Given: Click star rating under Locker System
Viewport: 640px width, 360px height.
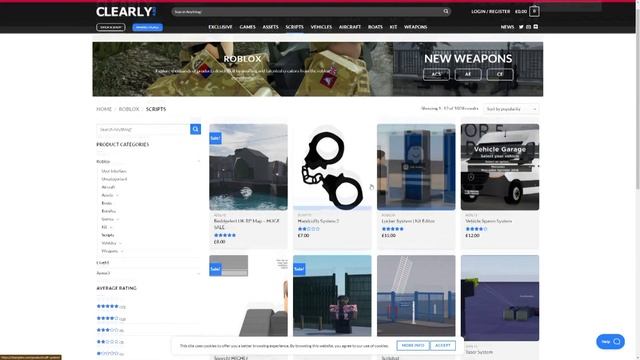Looking at the screenshot, I should tap(393, 229).
